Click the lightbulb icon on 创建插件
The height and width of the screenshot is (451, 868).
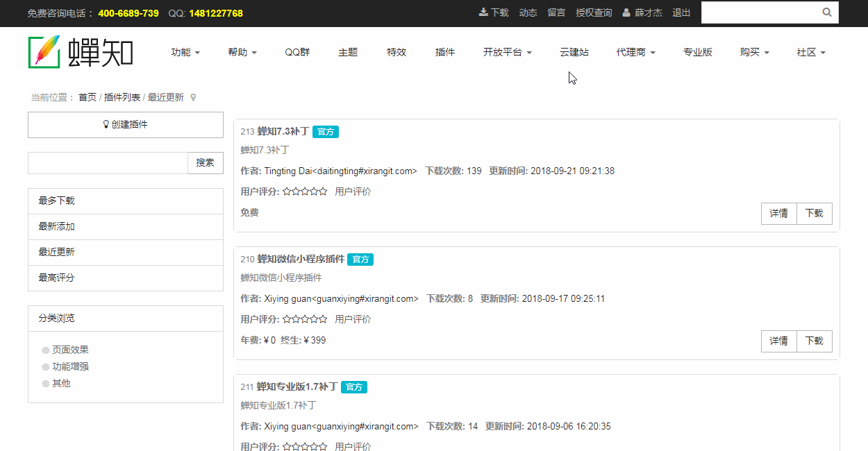tap(106, 125)
